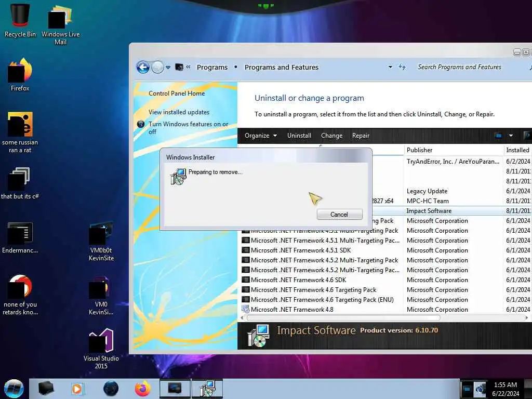532x399 pixels.
Task: Open the dark globe taskbar icon
Action: [111, 389]
